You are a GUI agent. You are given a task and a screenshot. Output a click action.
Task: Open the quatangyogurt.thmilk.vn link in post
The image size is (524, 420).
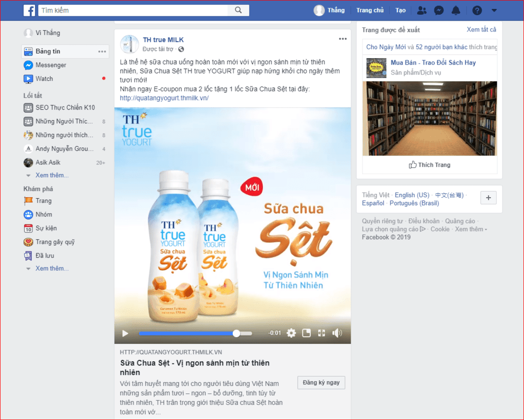(x=164, y=98)
